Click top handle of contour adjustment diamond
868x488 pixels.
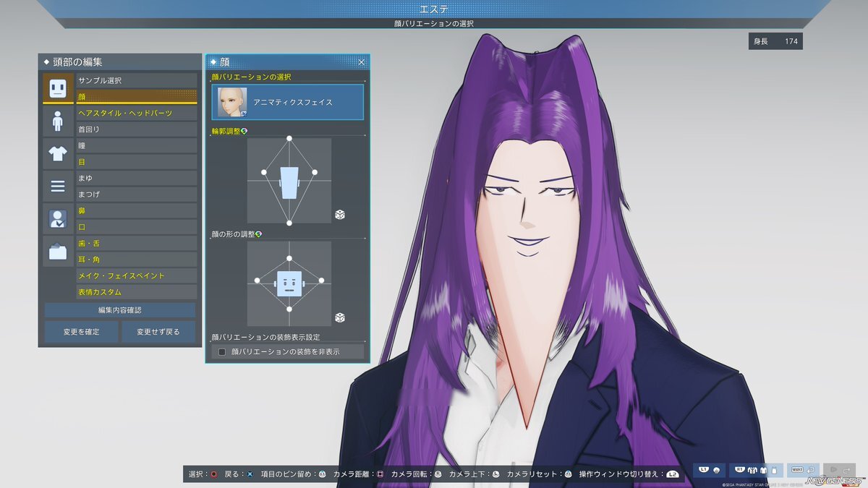pyautogui.click(x=289, y=138)
